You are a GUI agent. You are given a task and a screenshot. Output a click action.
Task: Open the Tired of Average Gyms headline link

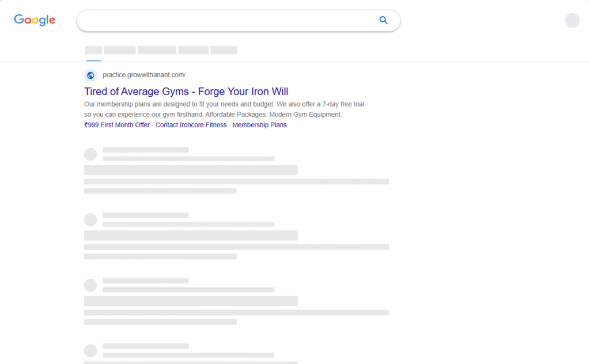point(186,92)
